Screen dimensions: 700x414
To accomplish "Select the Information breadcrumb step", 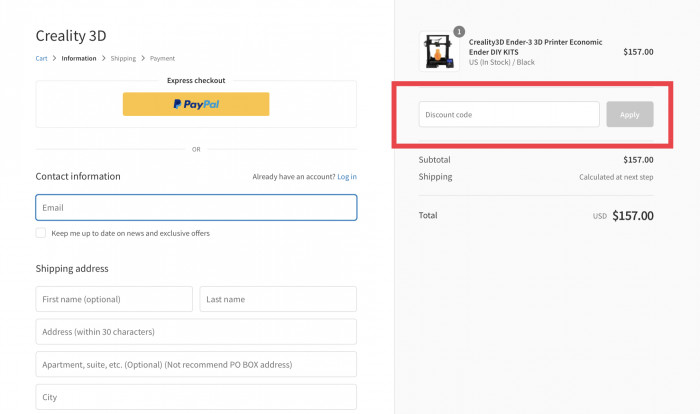I will pos(79,59).
